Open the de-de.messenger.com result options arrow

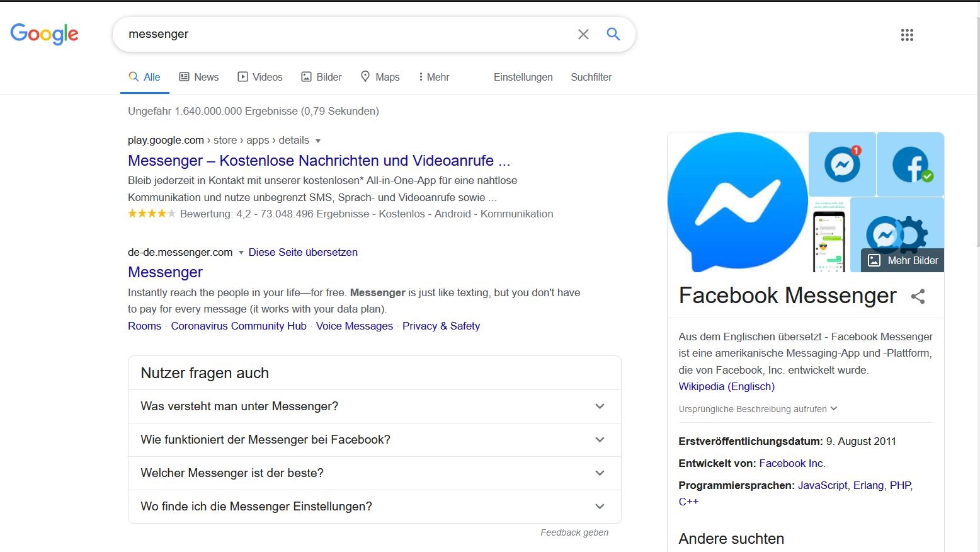241,253
